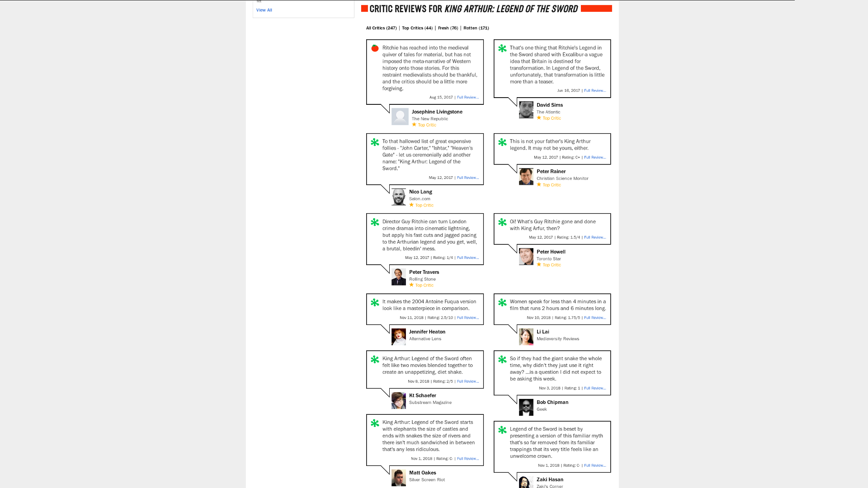Screen dimensions: 868x488
Task: Open The New Republic publication link
Action: click(429, 119)
